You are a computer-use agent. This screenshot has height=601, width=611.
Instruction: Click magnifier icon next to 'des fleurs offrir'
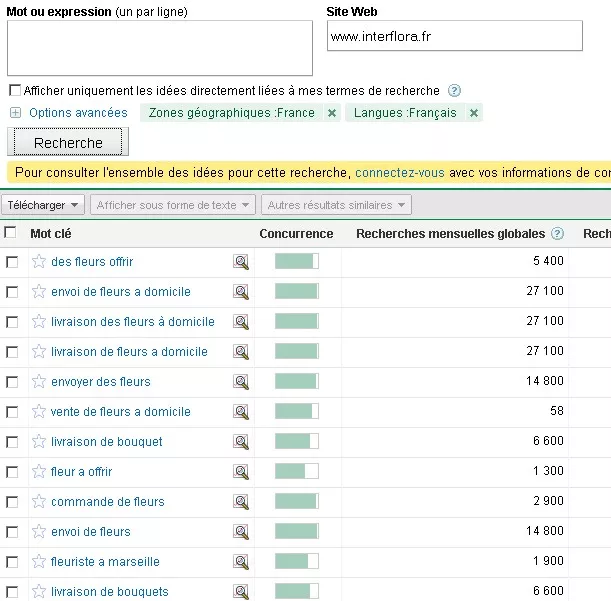pos(241,262)
